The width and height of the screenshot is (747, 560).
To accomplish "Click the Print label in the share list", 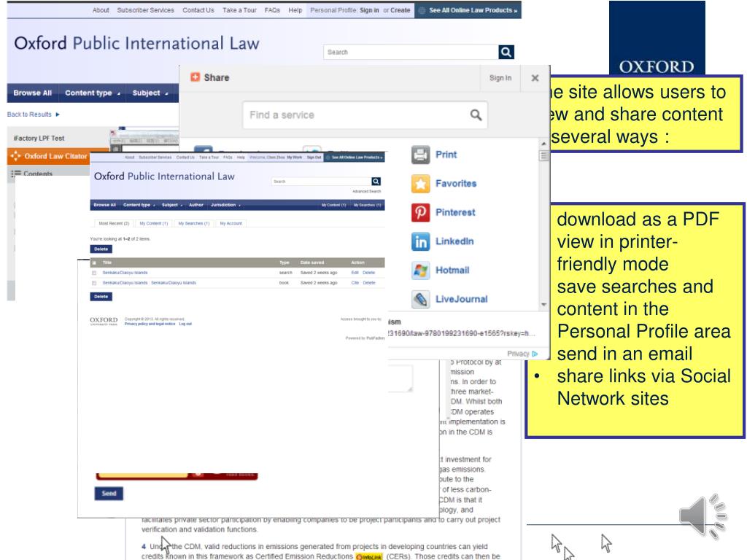I will point(446,155).
